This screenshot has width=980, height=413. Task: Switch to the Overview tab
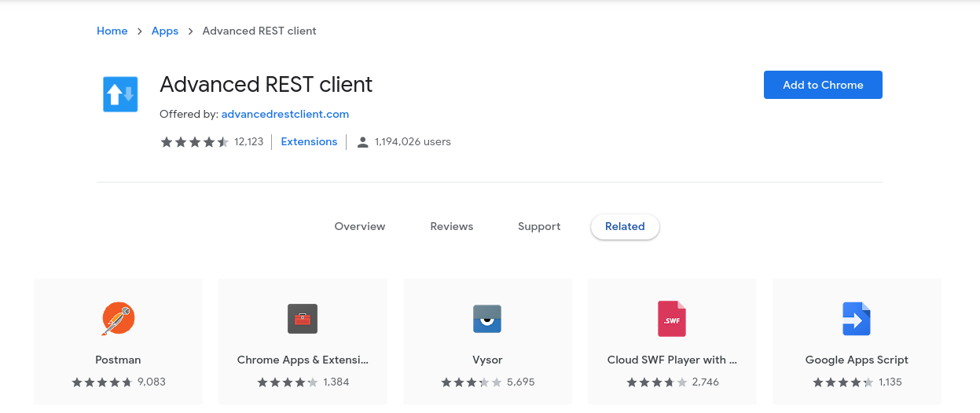pos(360,226)
